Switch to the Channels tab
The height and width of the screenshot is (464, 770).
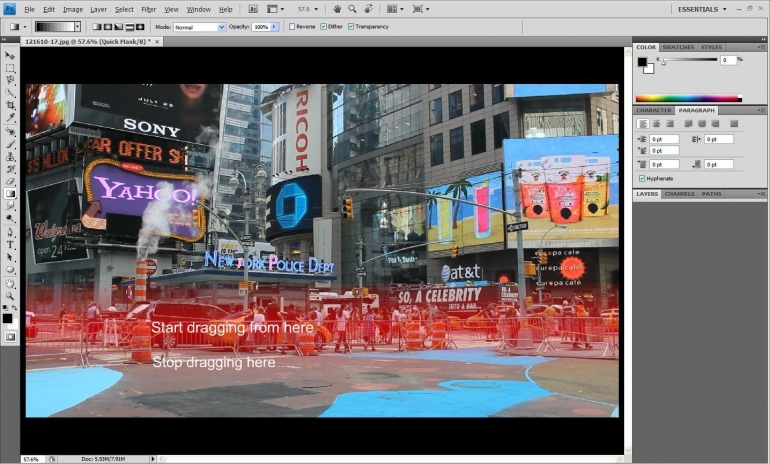tap(680, 194)
